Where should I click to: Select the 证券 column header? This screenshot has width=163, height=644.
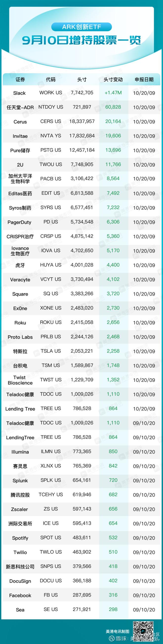20,80
